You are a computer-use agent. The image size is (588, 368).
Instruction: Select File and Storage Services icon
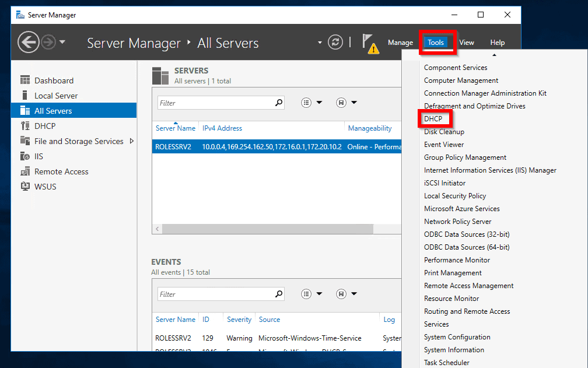(25, 141)
